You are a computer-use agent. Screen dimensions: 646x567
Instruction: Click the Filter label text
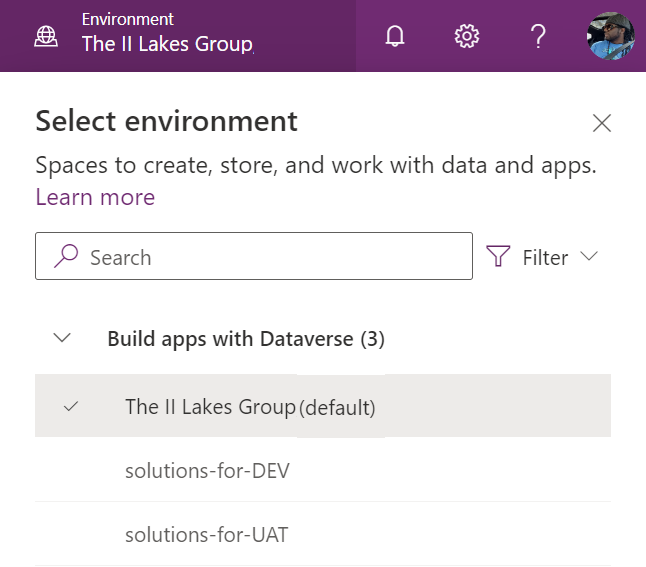tap(545, 258)
